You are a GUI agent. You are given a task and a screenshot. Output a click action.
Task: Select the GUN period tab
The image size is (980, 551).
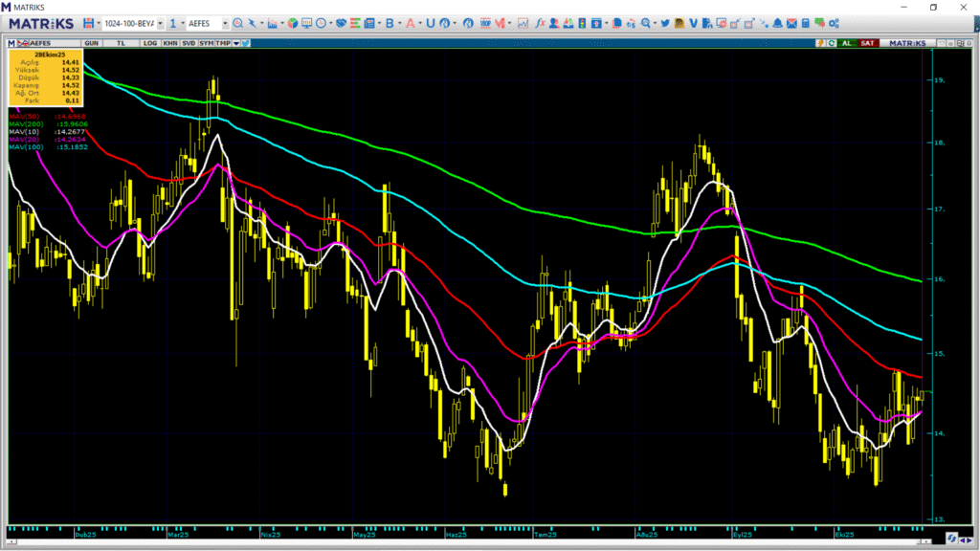pos(92,43)
